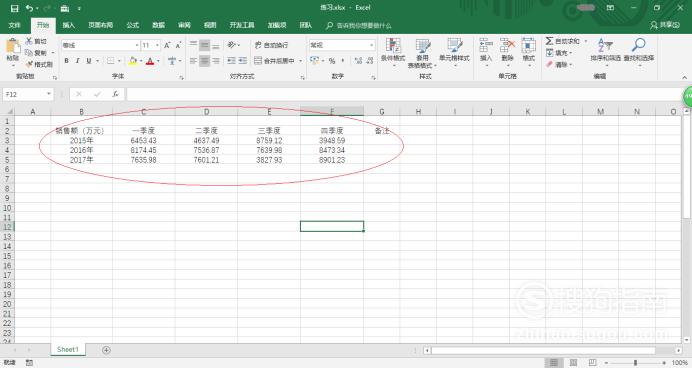
Task: Switch to Normal view in status bar
Action: coord(553,363)
